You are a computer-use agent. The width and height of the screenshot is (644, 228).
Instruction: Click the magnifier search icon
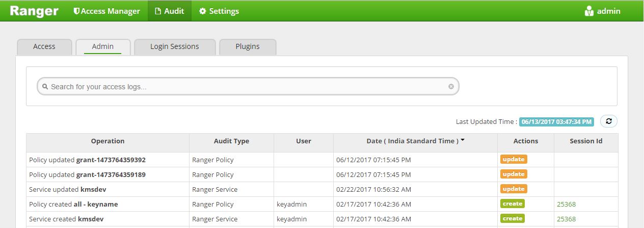pos(45,87)
